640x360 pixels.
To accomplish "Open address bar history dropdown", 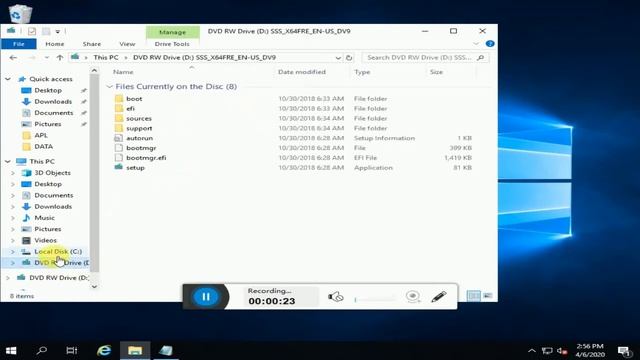I will point(338,58).
